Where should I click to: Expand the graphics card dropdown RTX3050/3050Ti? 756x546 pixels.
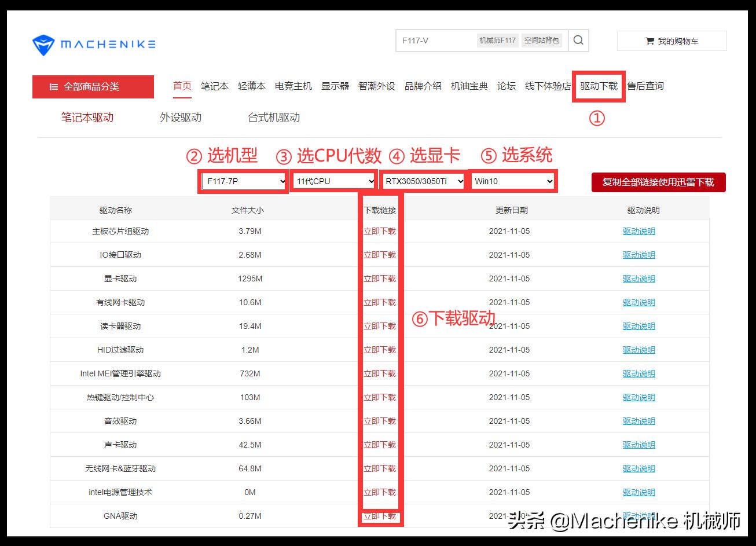(x=423, y=181)
